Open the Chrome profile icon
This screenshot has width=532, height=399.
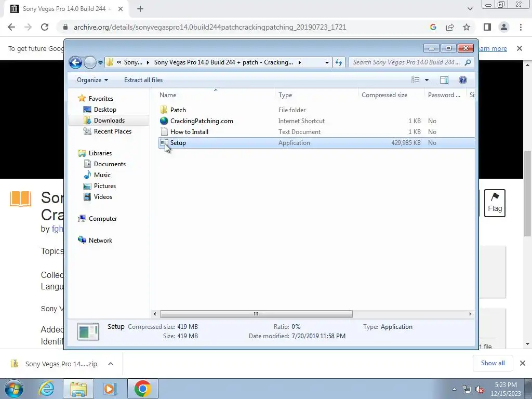(504, 27)
